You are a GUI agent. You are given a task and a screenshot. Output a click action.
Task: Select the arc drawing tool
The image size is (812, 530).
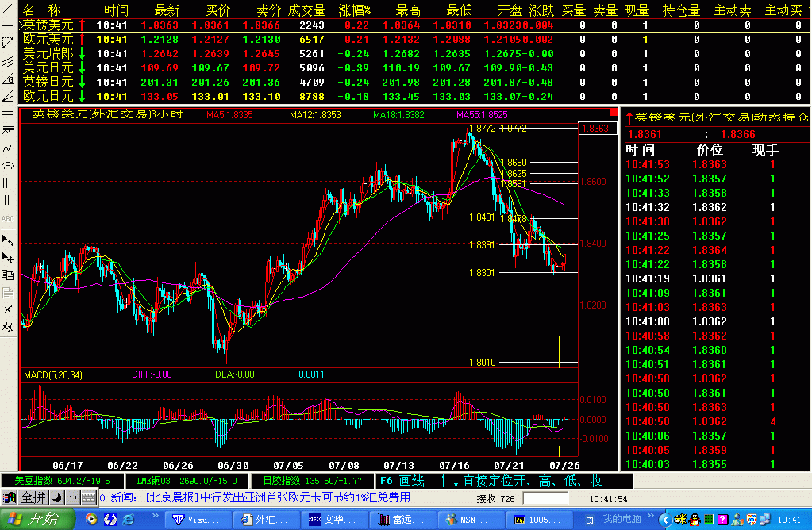[x=8, y=166]
